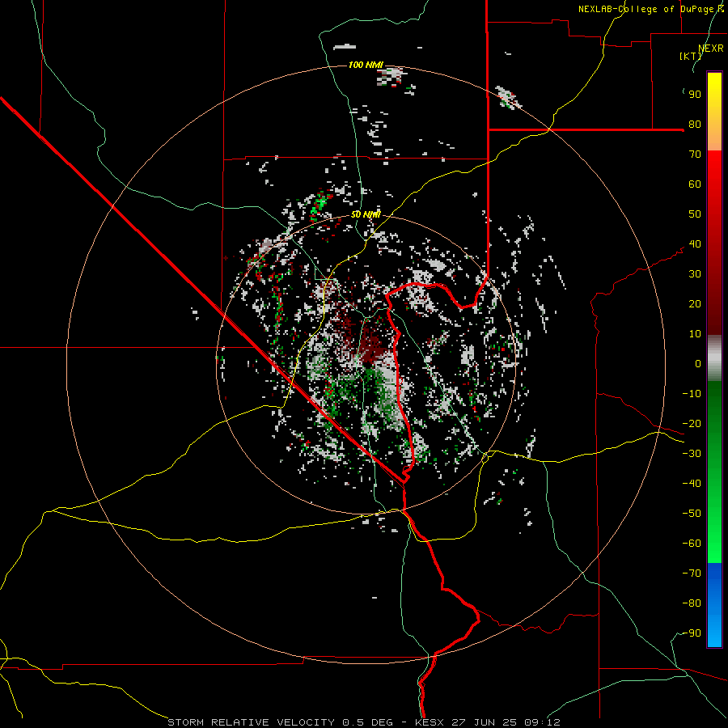
Task: Click the -10 scale value
Action: pos(692,394)
